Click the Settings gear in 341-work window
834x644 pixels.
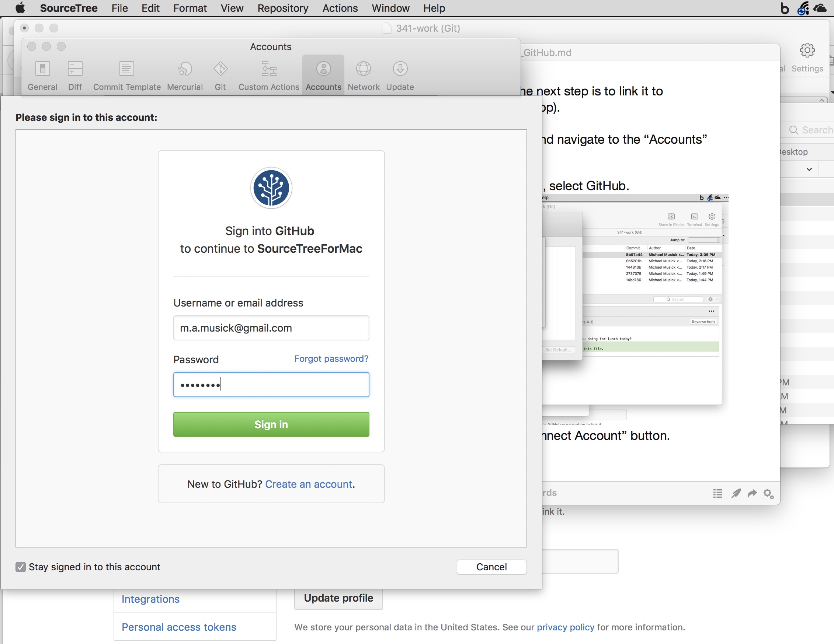[x=807, y=50]
